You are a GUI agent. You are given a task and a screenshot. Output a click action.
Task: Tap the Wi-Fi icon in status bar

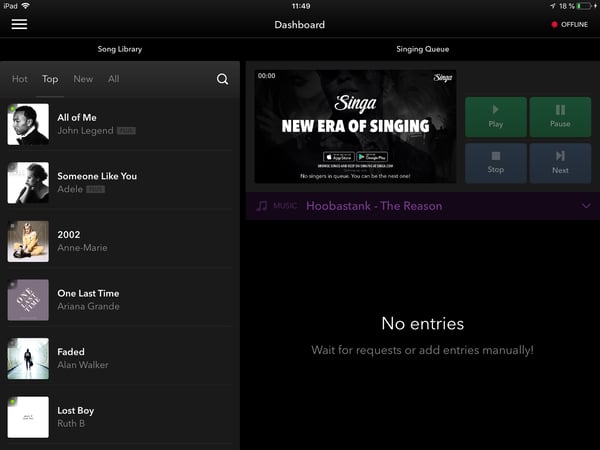click(x=26, y=6)
